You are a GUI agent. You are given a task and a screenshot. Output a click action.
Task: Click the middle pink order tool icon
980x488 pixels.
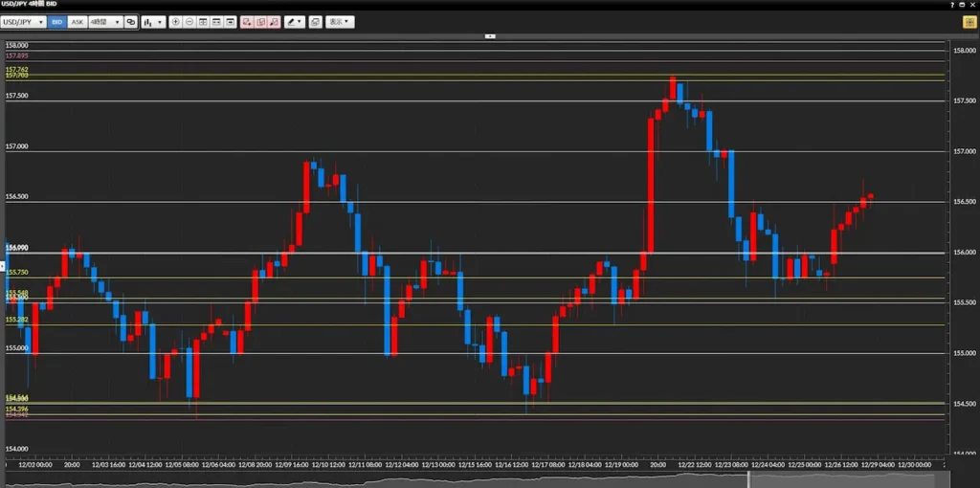point(260,21)
